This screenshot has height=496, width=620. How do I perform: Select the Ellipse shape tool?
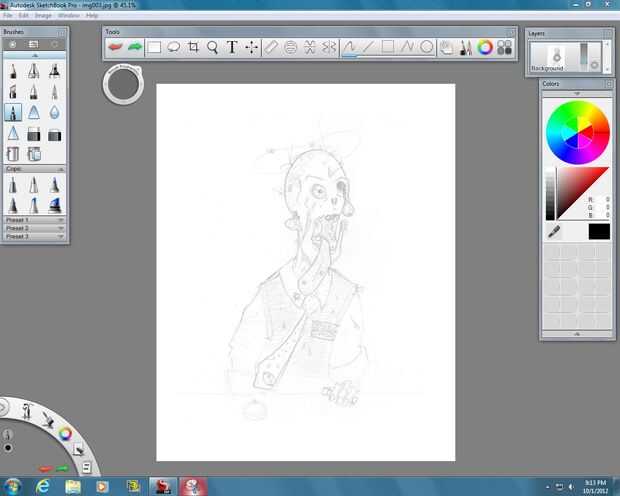coord(427,47)
